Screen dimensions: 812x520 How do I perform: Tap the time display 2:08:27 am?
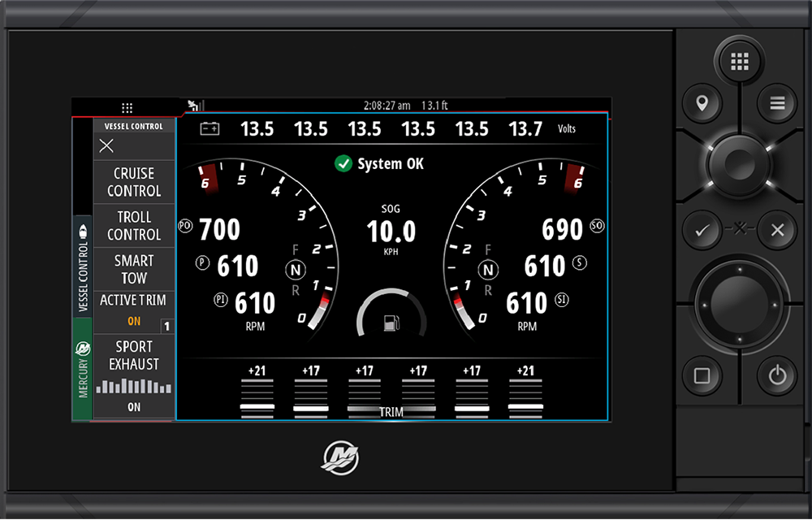click(387, 106)
